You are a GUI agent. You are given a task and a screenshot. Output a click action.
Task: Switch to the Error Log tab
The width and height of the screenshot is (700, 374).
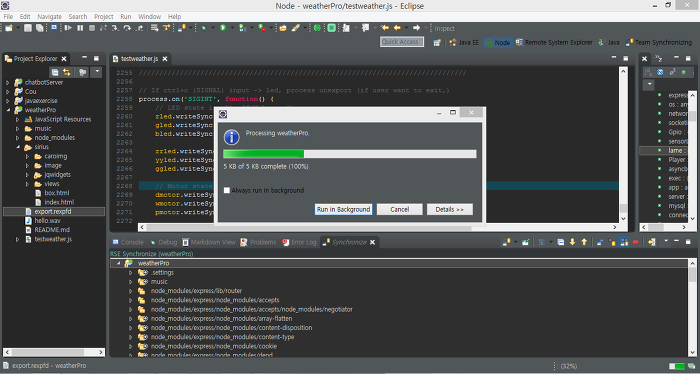[x=299, y=242]
